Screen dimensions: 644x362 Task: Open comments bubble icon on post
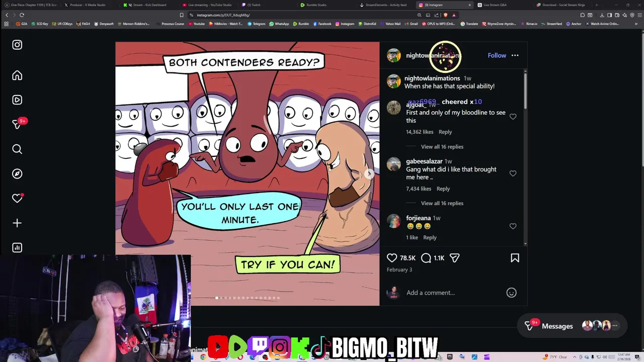point(426,258)
